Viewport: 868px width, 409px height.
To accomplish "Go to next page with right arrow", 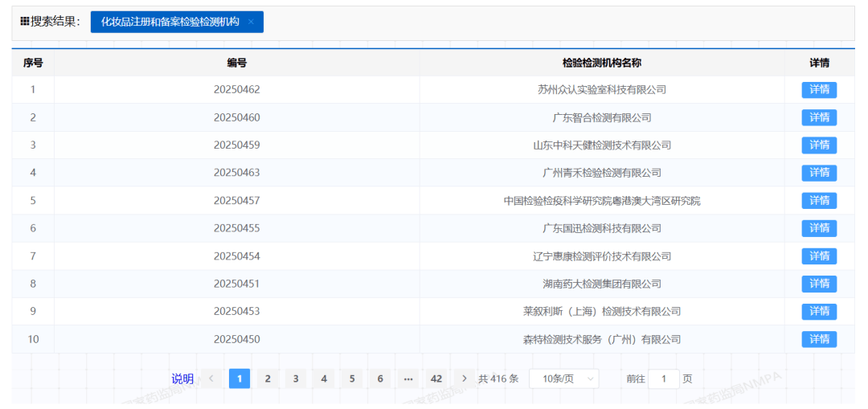I will 465,378.
